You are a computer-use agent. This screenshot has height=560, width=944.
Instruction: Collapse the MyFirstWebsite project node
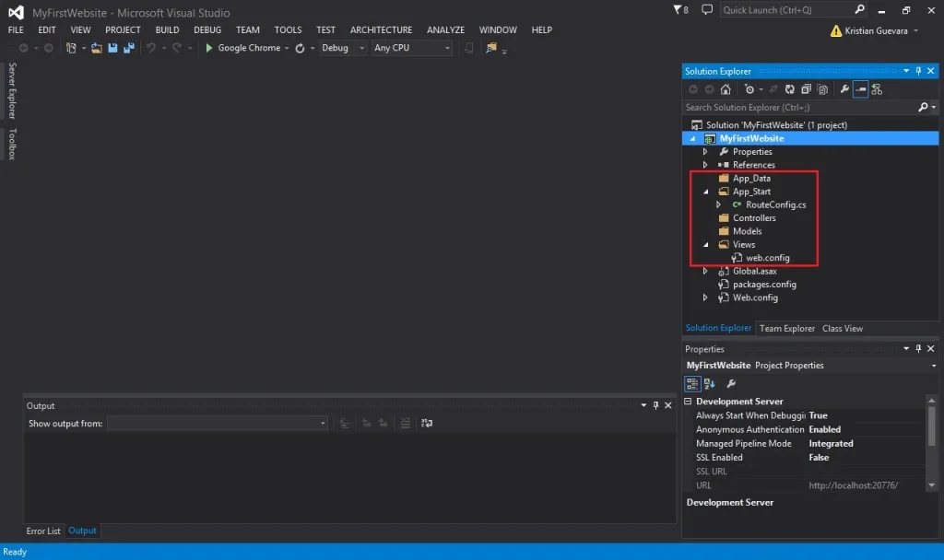(x=692, y=139)
